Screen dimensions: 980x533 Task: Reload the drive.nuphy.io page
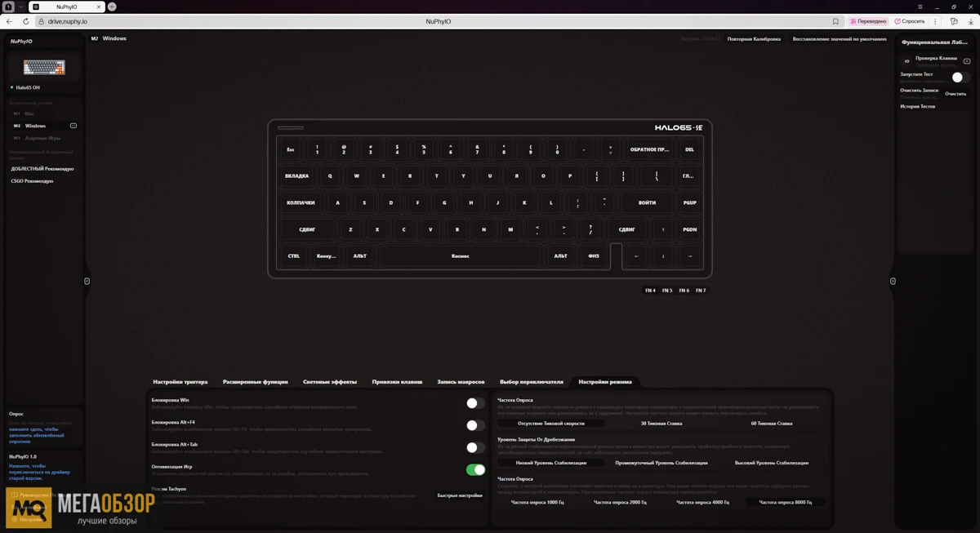[x=26, y=21]
